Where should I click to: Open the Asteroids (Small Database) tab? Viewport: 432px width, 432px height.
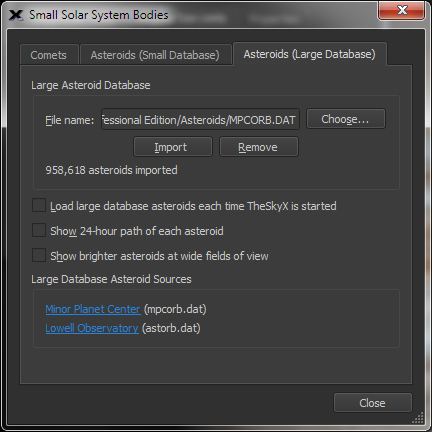click(156, 55)
